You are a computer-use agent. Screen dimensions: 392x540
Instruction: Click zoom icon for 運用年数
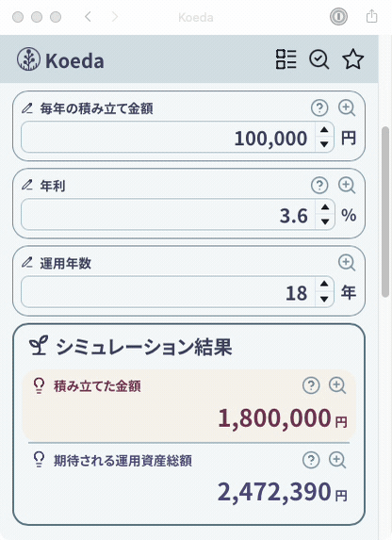coord(346,262)
